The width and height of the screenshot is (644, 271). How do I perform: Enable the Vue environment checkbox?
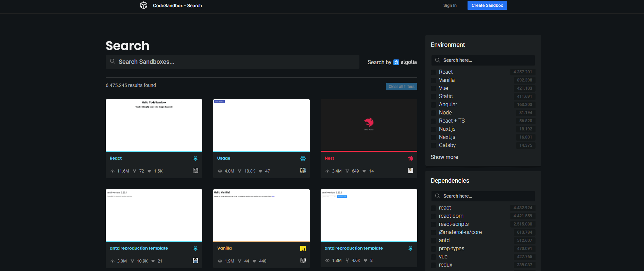point(434,88)
